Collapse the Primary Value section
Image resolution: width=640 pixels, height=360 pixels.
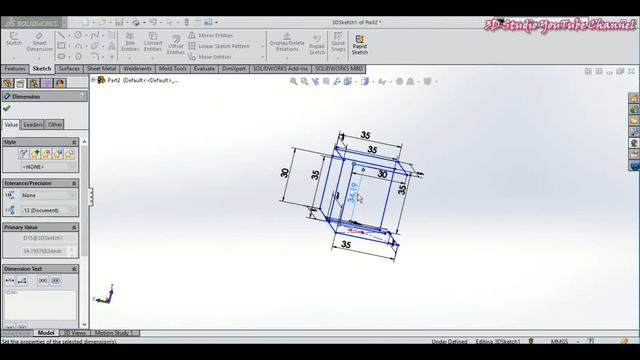coord(74,227)
